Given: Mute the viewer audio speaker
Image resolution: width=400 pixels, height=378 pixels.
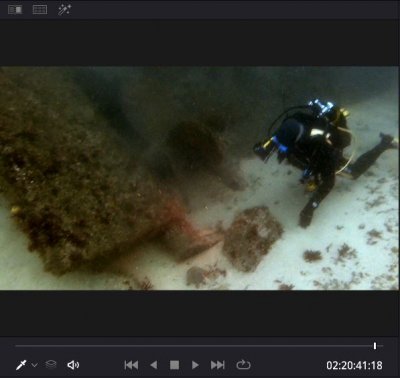Looking at the screenshot, I should (x=73, y=365).
